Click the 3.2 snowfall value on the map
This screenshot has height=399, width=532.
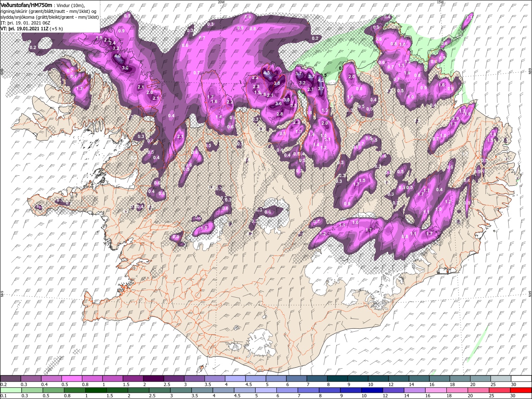[x=302, y=83]
